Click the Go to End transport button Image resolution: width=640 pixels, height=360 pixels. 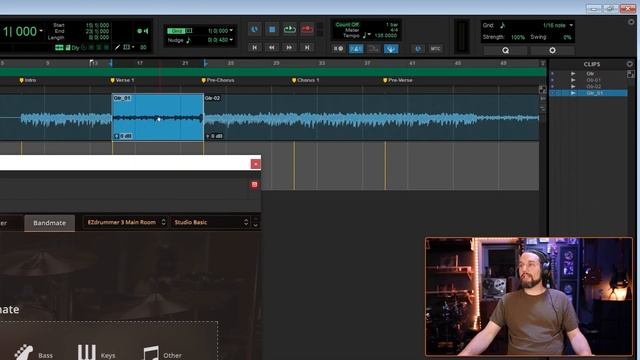pos(307,48)
